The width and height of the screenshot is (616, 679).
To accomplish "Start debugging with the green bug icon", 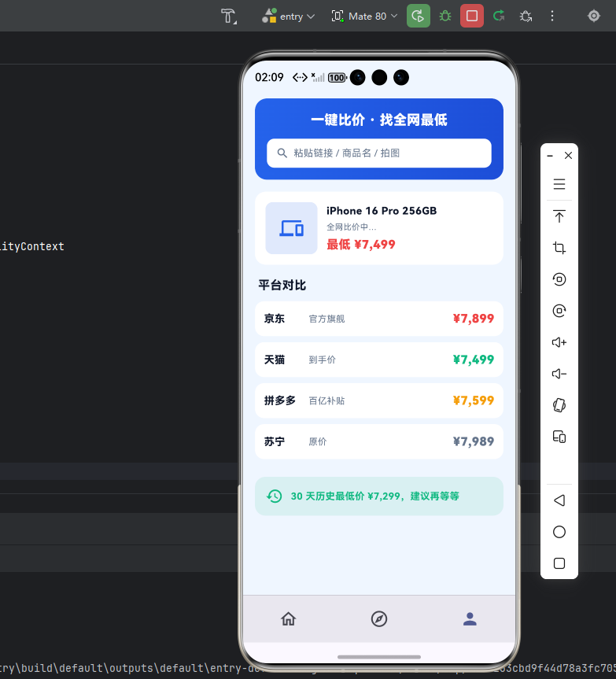I will click(x=445, y=17).
